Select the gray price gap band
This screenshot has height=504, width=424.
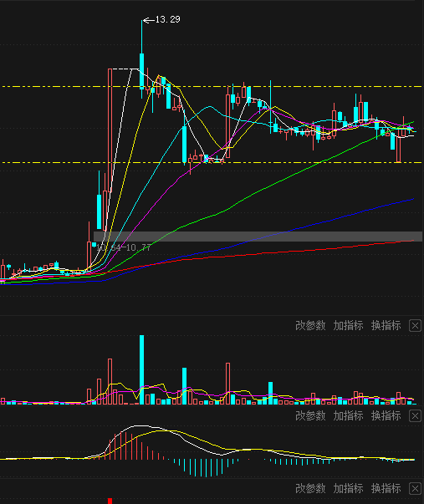pos(258,237)
